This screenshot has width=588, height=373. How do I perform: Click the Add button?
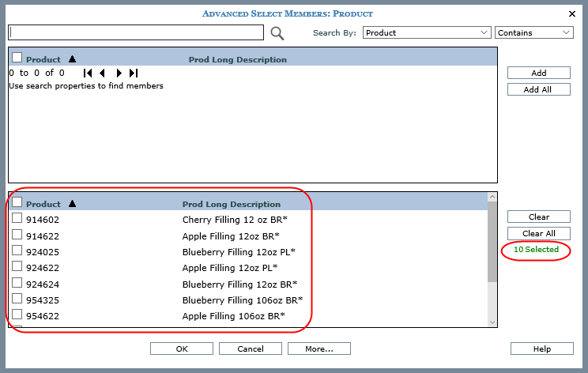(539, 73)
